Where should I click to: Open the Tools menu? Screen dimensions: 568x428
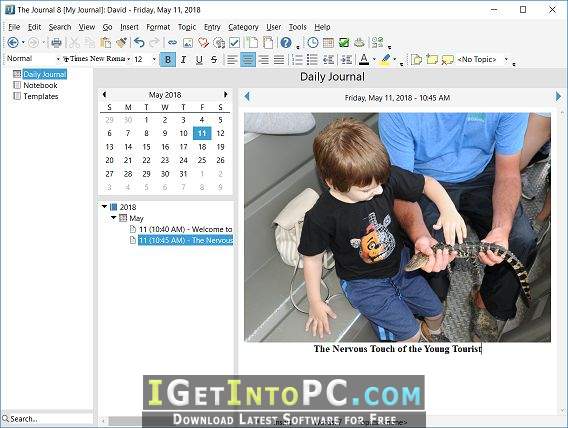[297, 27]
